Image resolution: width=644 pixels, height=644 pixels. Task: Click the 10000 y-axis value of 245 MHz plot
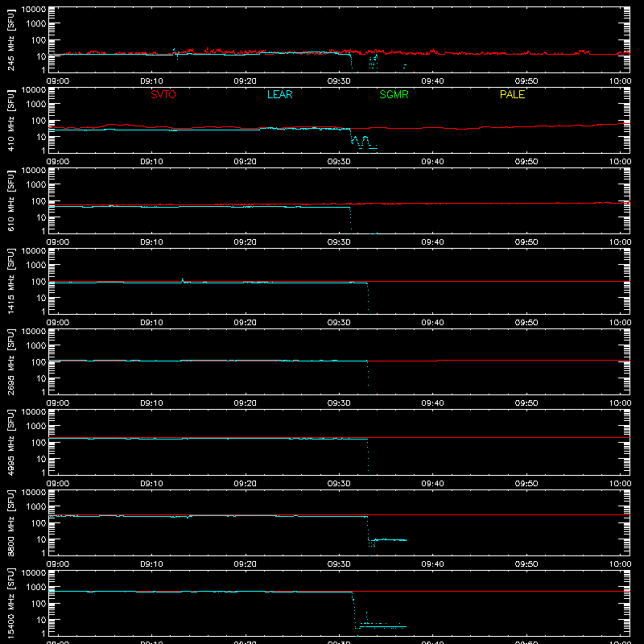[34, 10]
